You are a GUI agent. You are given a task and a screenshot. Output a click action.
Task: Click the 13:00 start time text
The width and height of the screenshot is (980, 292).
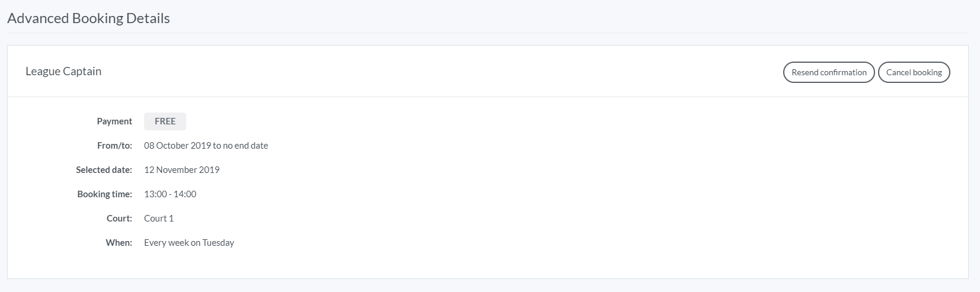tap(155, 194)
